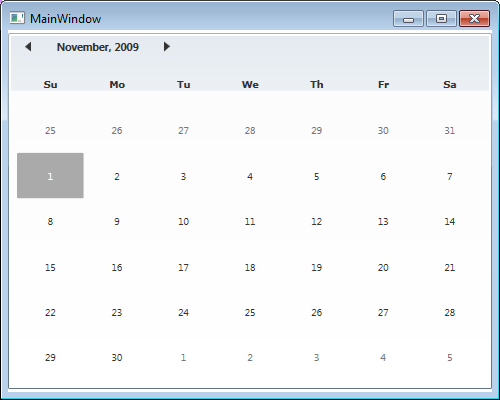Choose Sunday November 22

pos(50,313)
